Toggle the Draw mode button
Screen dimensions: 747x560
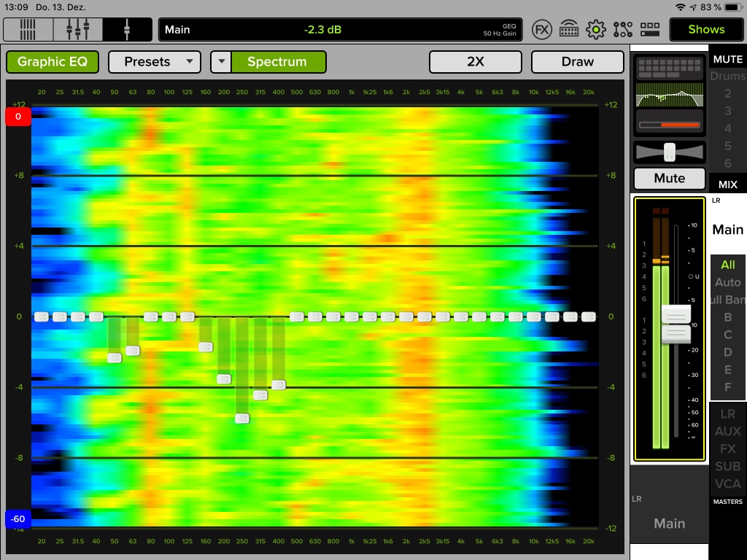click(577, 62)
